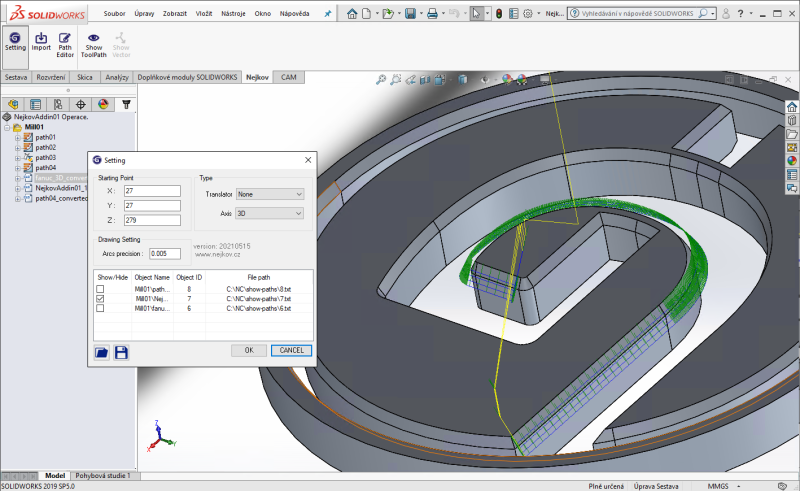Click the Show ToolPath eye icon
The width and height of the screenshot is (800, 491).
coord(93,38)
